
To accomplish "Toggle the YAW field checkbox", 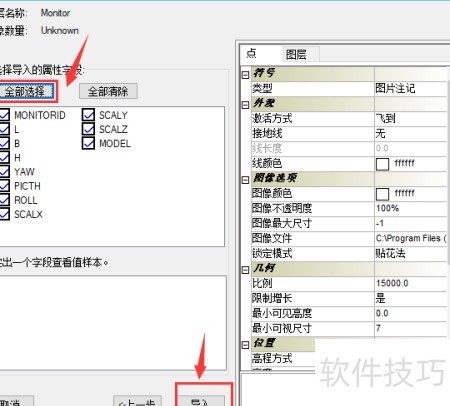I will click(x=4, y=171).
